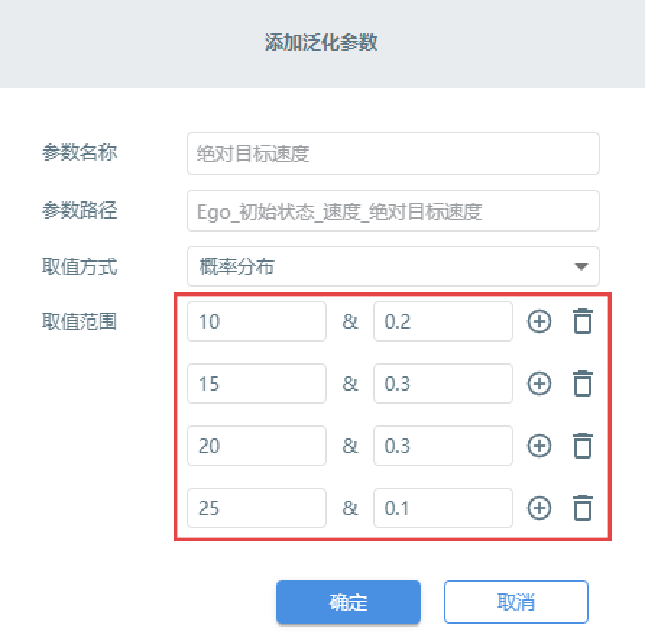This screenshot has width=645, height=644.
Task: Click the value field containing 15
Action: click(x=257, y=384)
